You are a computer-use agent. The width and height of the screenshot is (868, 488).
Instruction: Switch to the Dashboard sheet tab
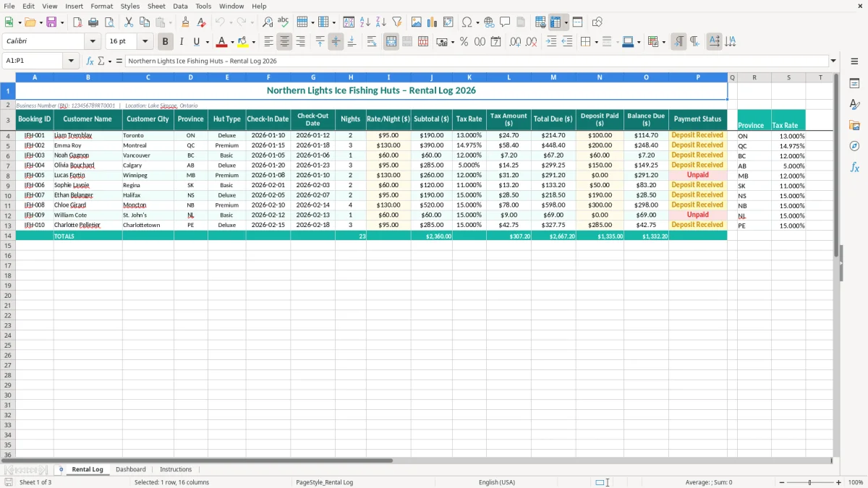[130, 469]
